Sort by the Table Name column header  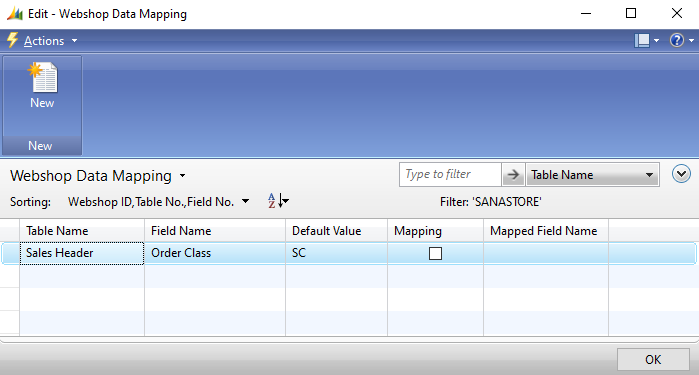(82, 231)
